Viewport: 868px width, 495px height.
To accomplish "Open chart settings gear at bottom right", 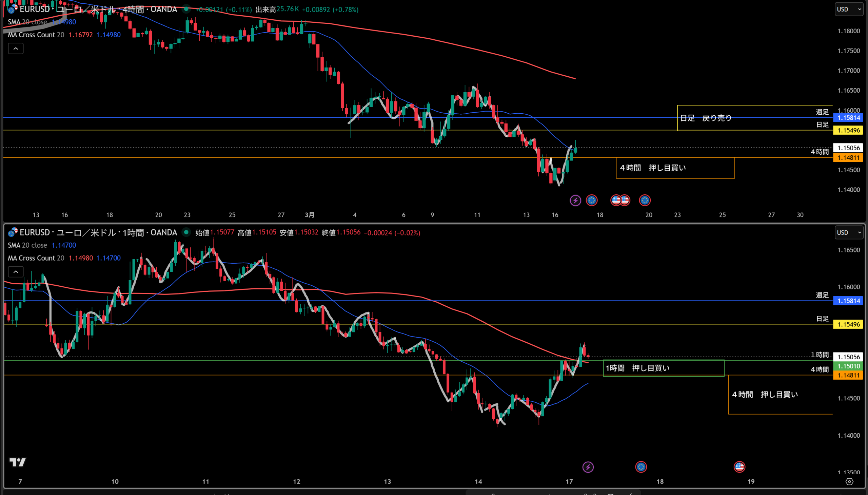I will point(849,481).
